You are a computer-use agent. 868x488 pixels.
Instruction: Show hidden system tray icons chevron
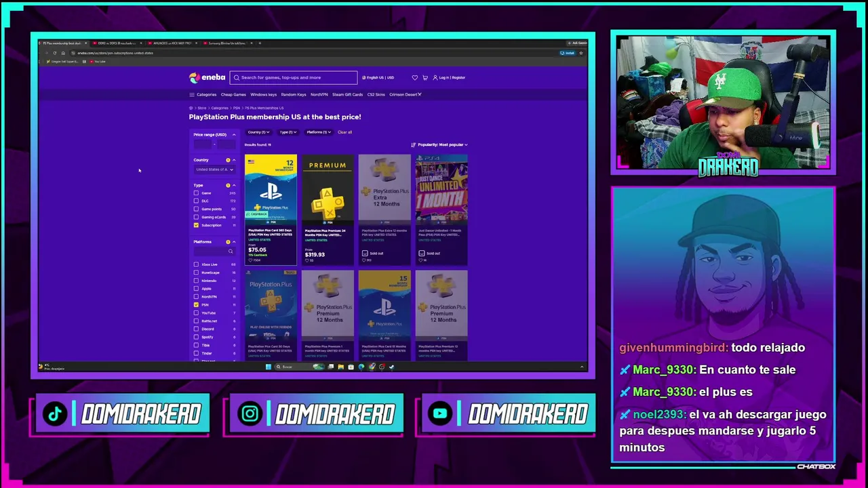[581, 367]
